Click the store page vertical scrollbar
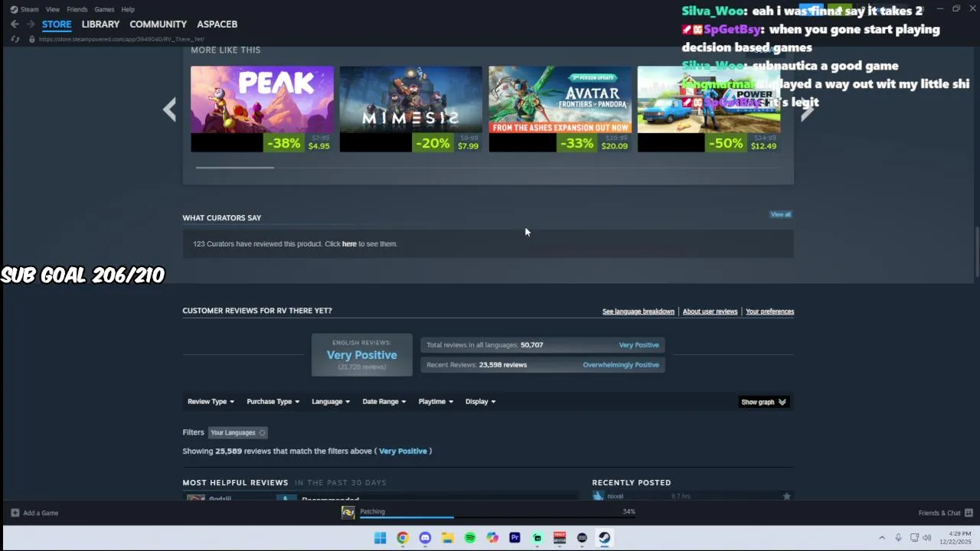This screenshot has width=980, height=551. pos(976,253)
